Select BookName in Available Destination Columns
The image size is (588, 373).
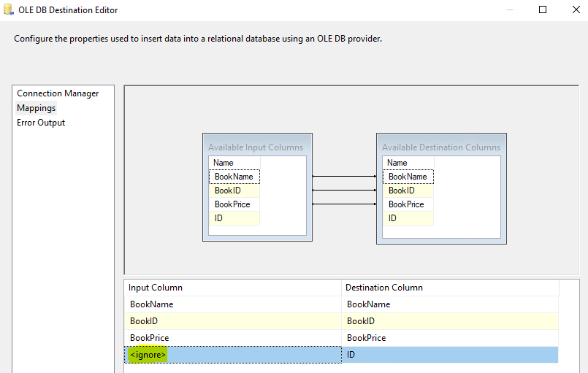(408, 177)
